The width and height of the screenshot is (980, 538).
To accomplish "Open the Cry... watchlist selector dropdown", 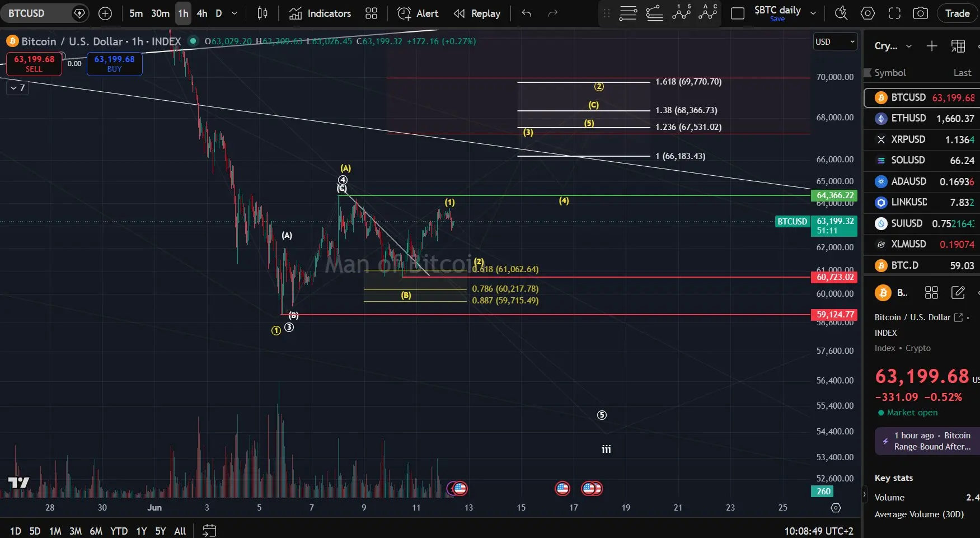I will (x=893, y=46).
